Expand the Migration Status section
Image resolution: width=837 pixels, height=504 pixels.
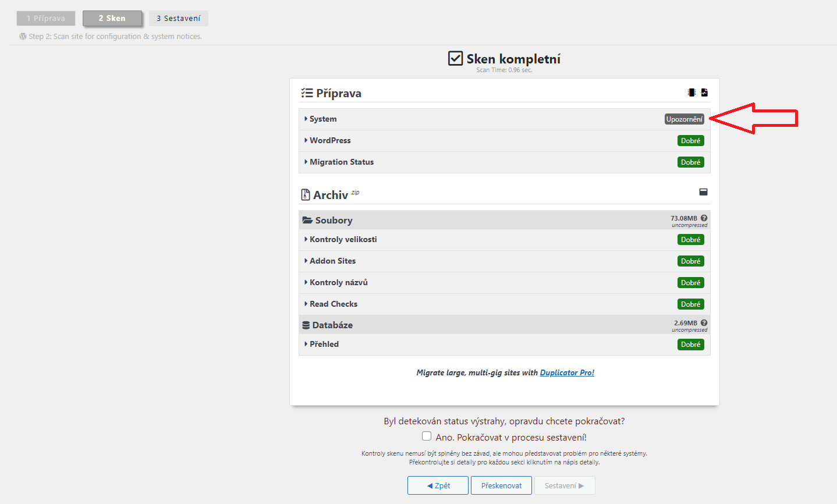[341, 162]
